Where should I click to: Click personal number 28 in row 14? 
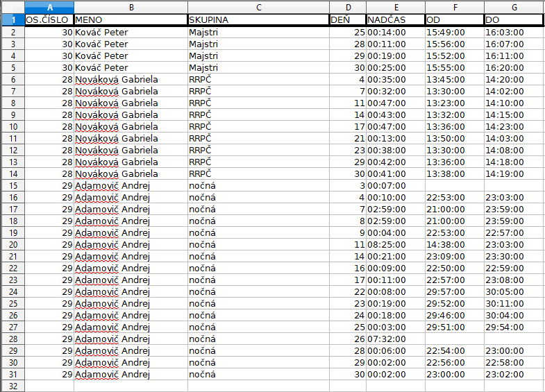pyautogui.click(x=49, y=174)
